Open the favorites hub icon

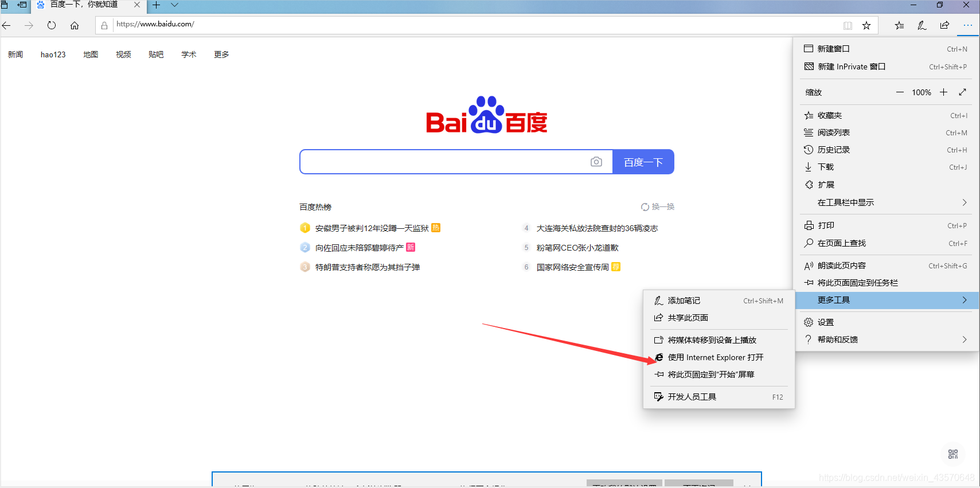[x=899, y=25]
